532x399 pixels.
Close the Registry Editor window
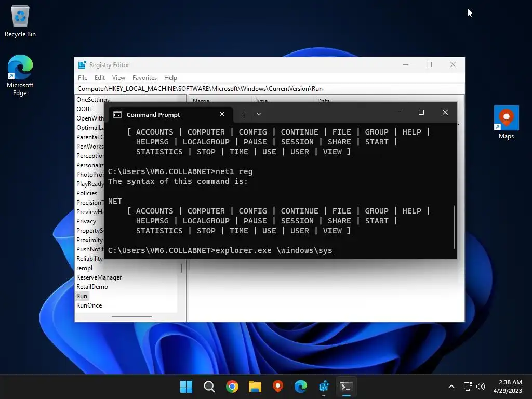click(x=453, y=64)
